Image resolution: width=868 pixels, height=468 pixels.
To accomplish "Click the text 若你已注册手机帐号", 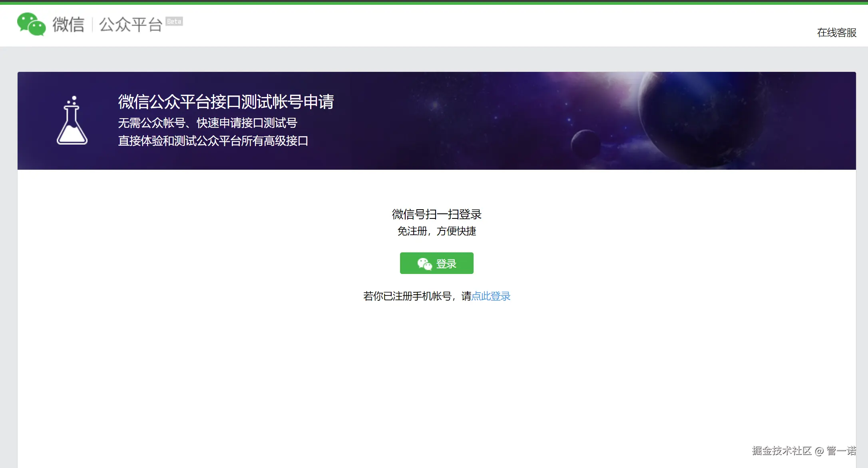I will tap(408, 296).
